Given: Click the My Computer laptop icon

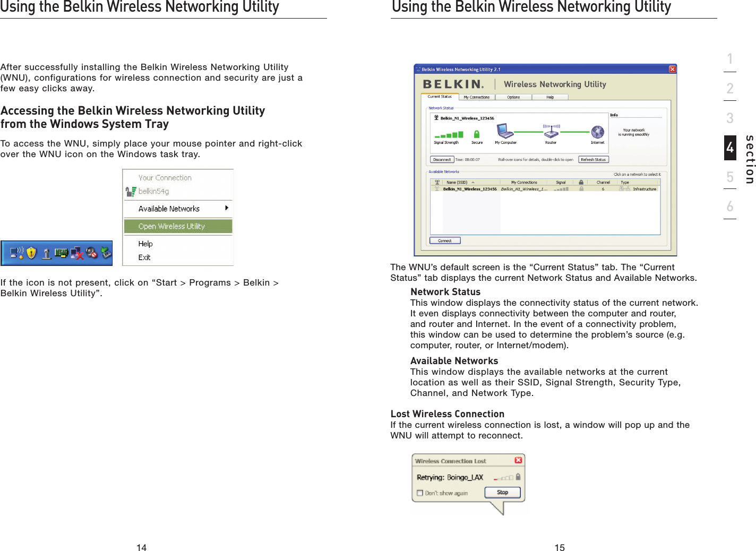Looking at the screenshot, I should pos(505,131).
